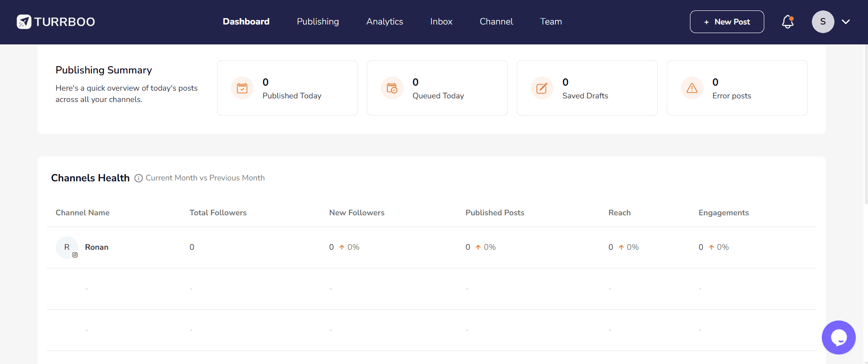The image size is (868, 364).
Task: Click the Current Month vs Previous Month text
Action: [x=205, y=178]
